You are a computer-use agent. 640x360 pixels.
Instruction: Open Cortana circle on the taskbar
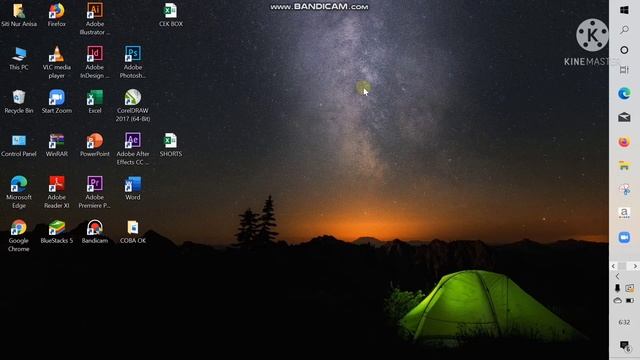[x=624, y=50]
